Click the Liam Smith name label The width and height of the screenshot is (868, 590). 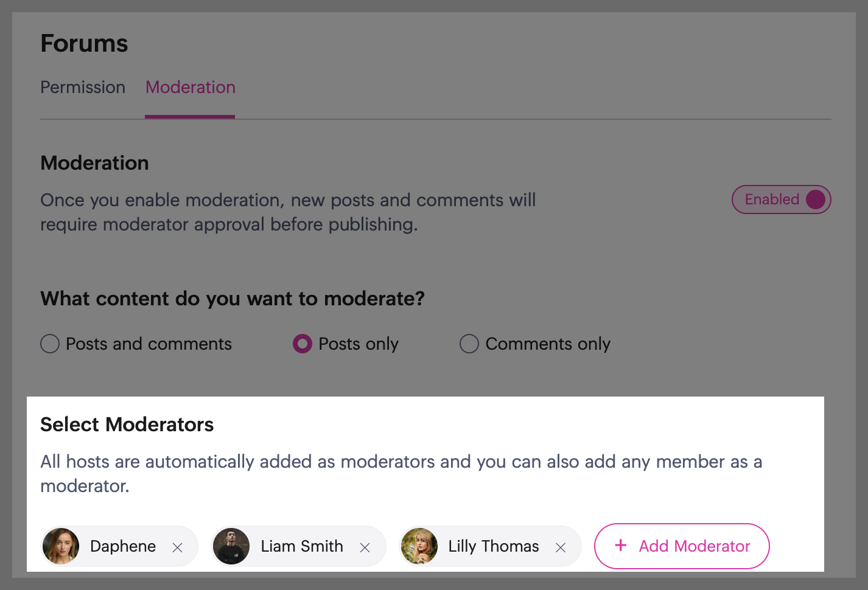302,546
